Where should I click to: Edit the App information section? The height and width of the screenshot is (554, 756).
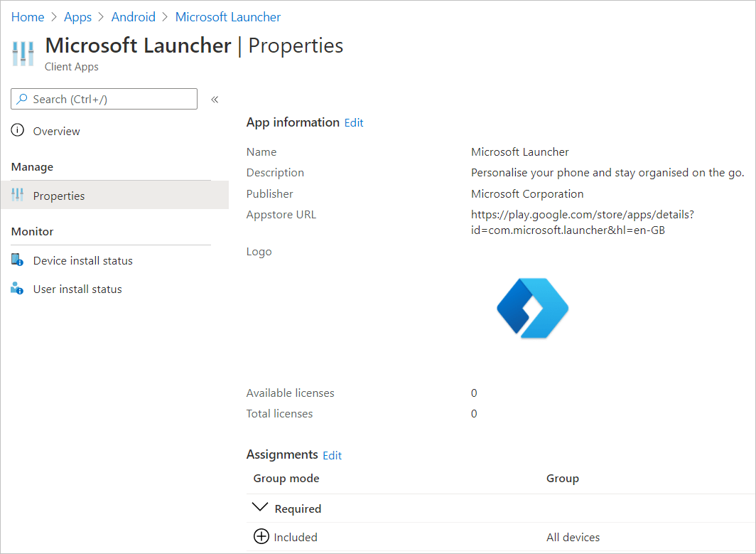(x=353, y=123)
